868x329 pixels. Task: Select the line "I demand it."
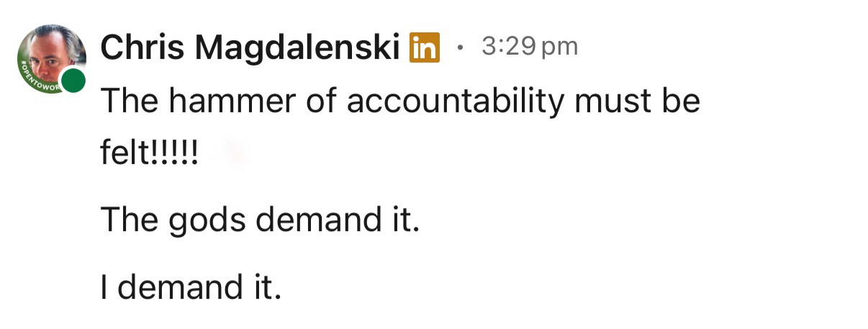coord(190,287)
